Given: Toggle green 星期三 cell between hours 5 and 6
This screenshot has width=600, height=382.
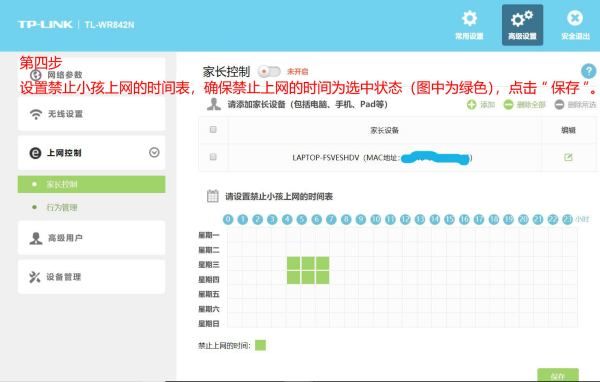Looking at the screenshot, I should (308, 263).
